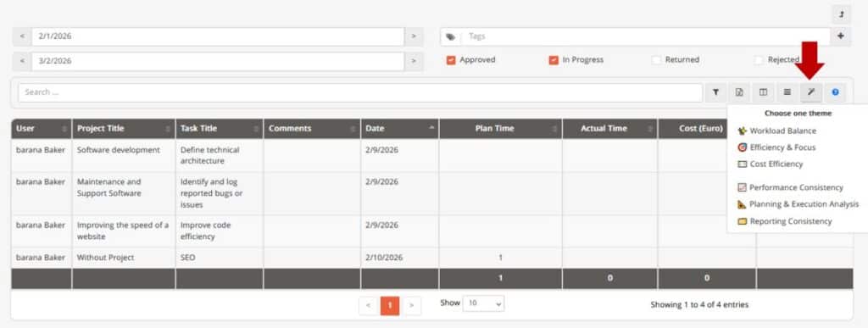Click the previous arrow beside 2/1/2026
The width and height of the screenshot is (868, 328).
[x=22, y=36]
